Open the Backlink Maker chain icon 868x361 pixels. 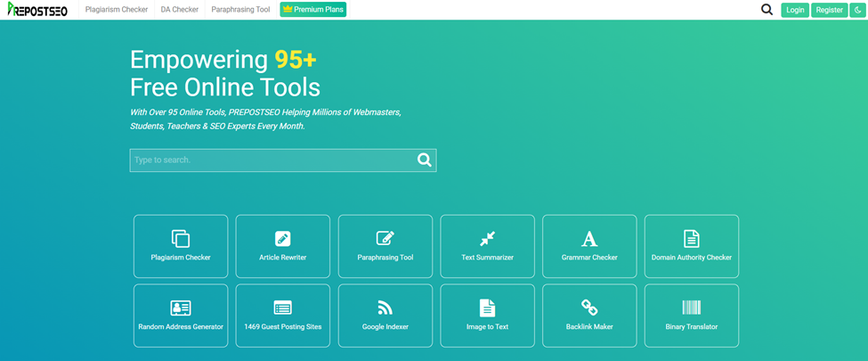[x=589, y=308]
